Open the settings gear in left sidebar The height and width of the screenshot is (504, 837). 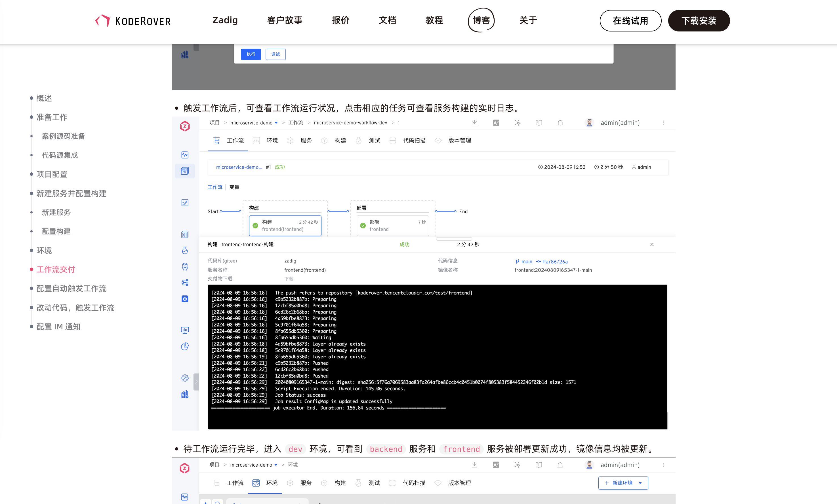point(185,378)
